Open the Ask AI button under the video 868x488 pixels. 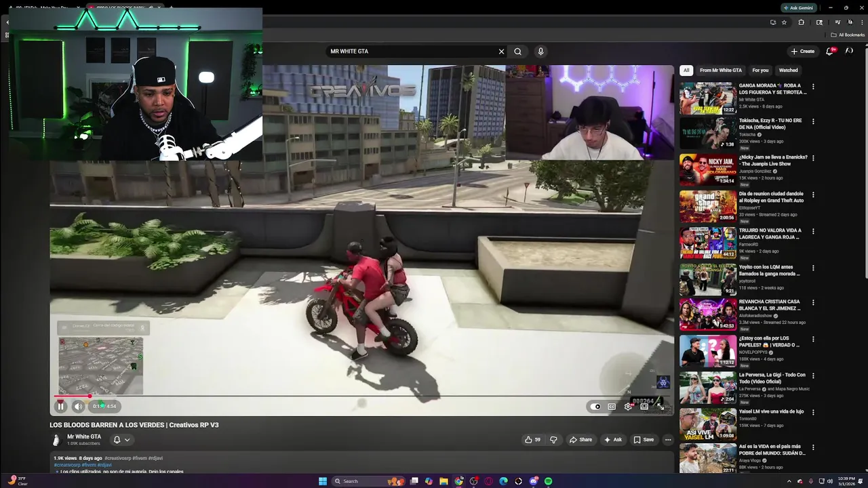[x=613, y=439]
